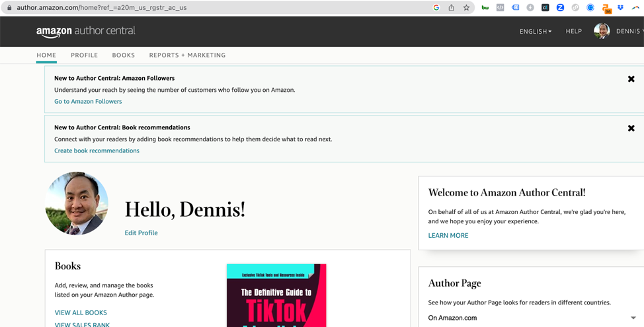Open the dark 'ct' extension icon

[x=545, y=7]
